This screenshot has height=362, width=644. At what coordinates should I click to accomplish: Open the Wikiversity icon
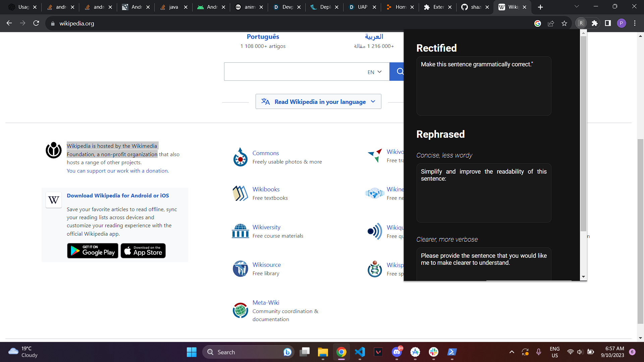point(240,231)
